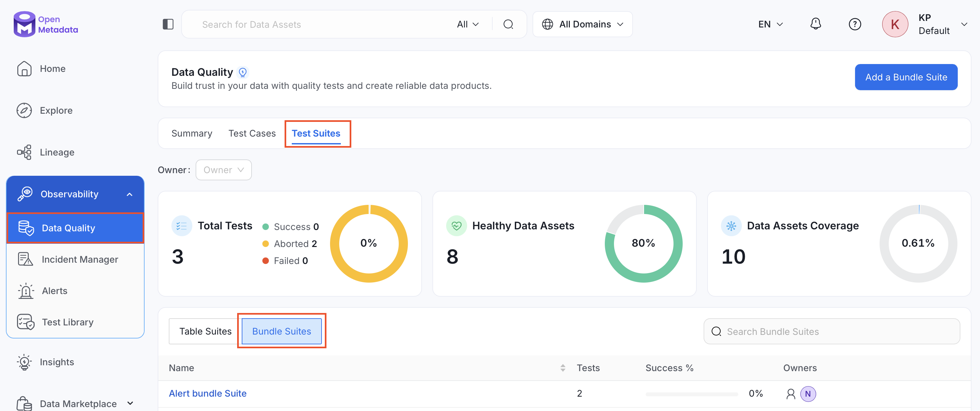Click the Data Assets Coverage snowflake icon
The height and width of the screenshot is (411, 980).
coord(731,226)
